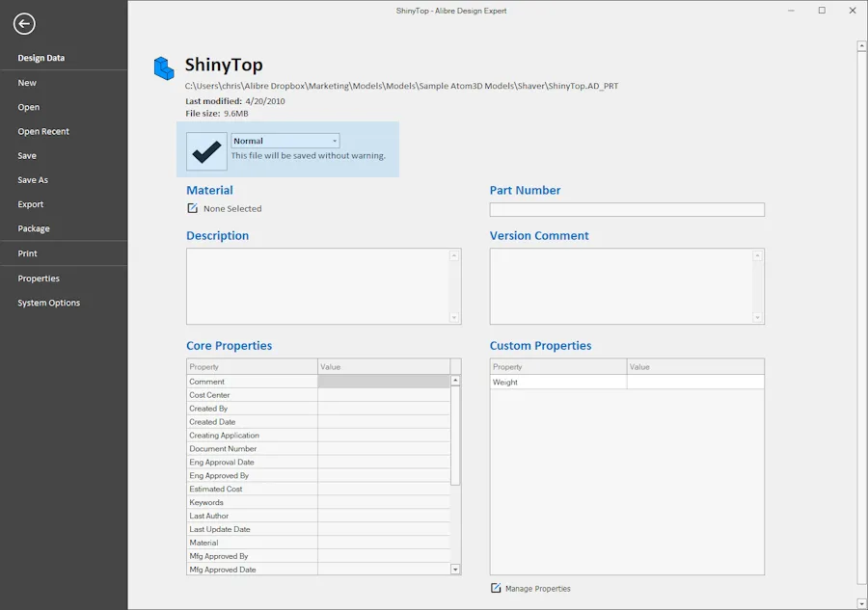This screenshot has height=610, width=868.
Task: Select the Estimated Cost property row
Action: (318, 489)
